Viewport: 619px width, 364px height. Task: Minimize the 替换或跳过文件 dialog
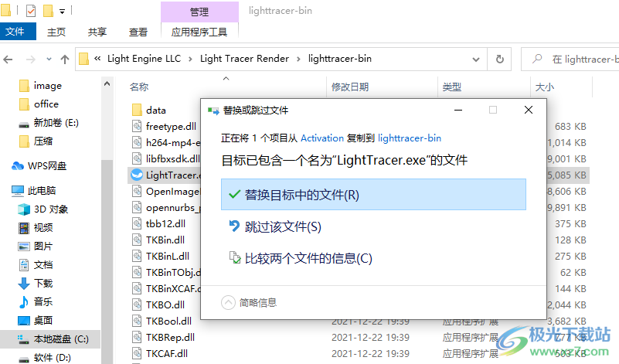pos(458,110)
